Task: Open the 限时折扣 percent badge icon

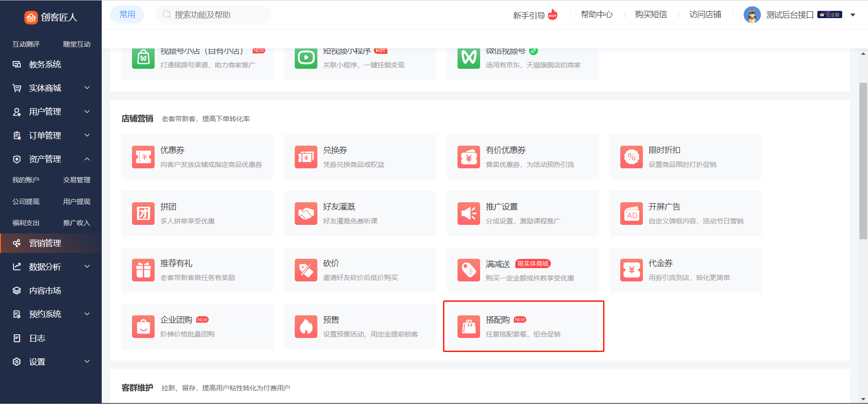Action: [632, 157]
